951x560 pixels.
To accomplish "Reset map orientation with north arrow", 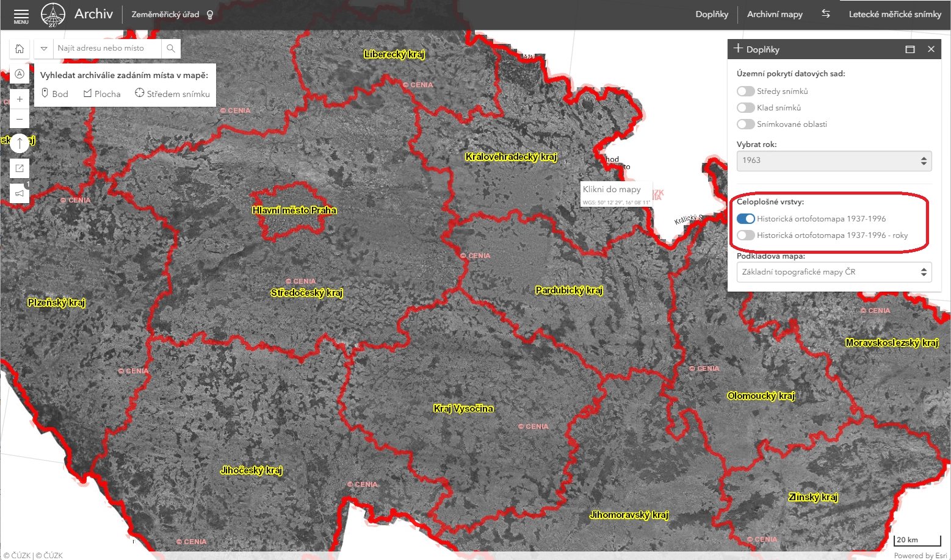I will pyautogui.click(x=20, y=143).
